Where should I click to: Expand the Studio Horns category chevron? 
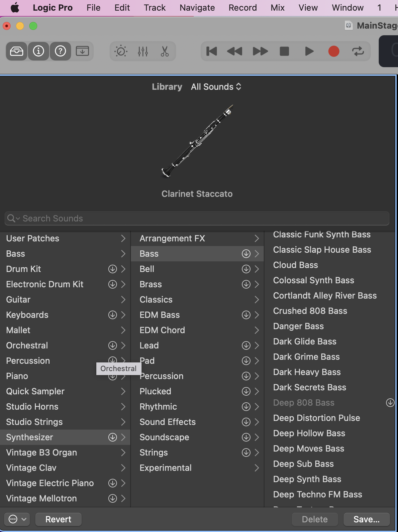coord(123,407)
